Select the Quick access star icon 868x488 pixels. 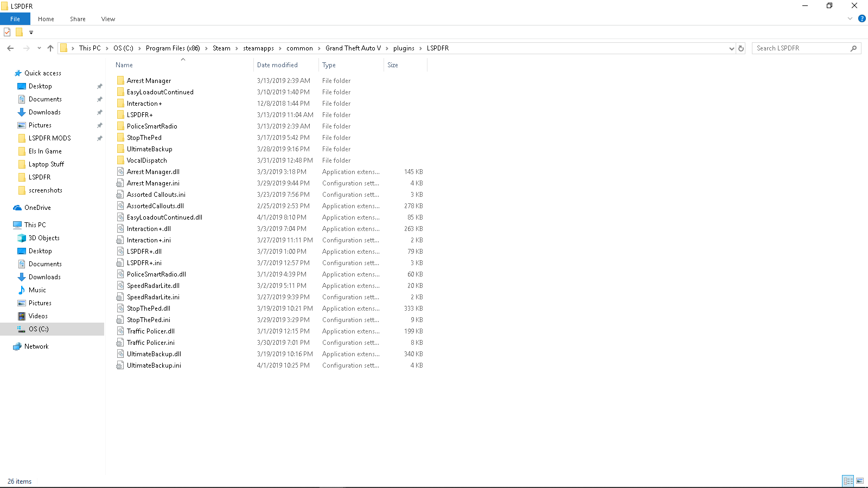click(x=18, y=73)
